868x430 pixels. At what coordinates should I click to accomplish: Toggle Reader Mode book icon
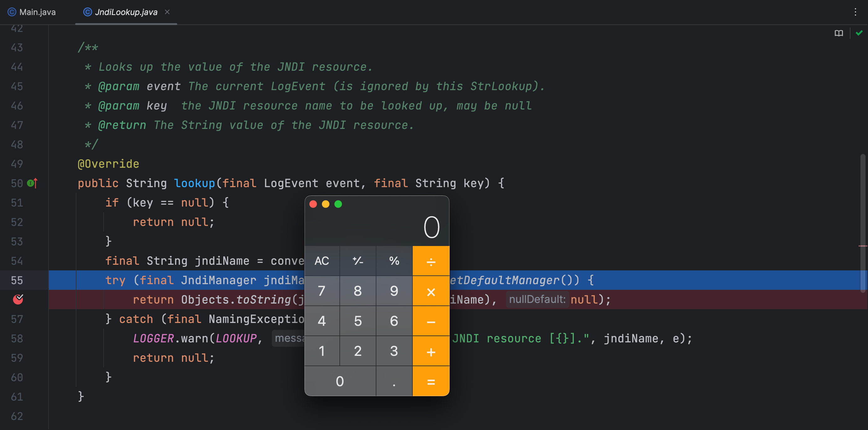click(839, 33)
